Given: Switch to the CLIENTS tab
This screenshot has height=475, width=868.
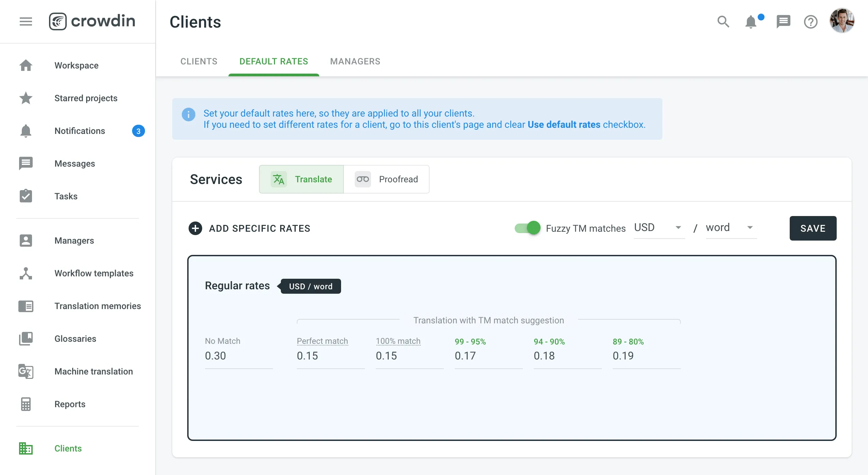Looking at the screenshot, I should (x=198, y=61).
